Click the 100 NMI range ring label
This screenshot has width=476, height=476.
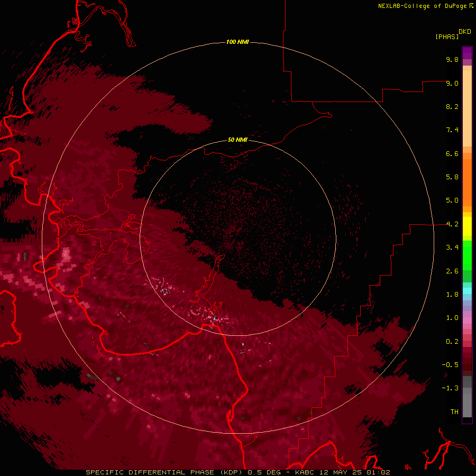click(237, 42)
